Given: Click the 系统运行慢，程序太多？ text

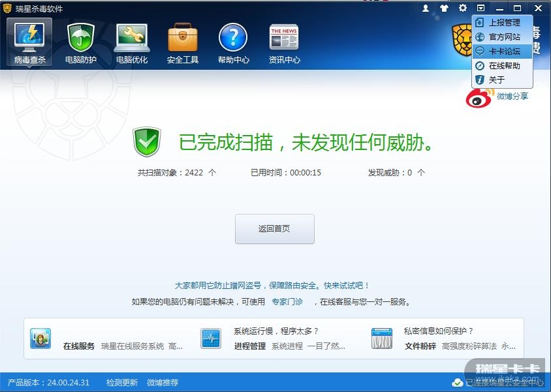Looking at the screenshot, I should 276,331.
